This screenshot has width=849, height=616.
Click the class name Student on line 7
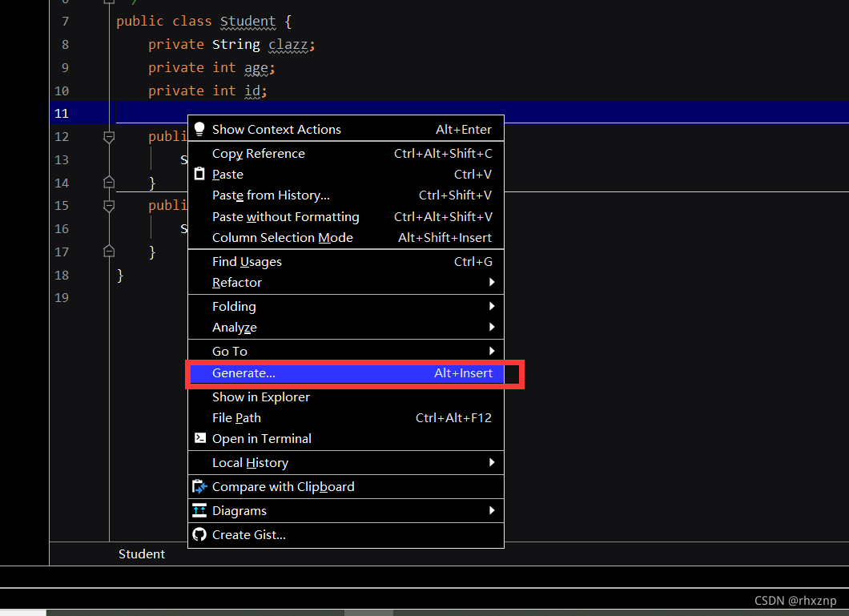248,22
